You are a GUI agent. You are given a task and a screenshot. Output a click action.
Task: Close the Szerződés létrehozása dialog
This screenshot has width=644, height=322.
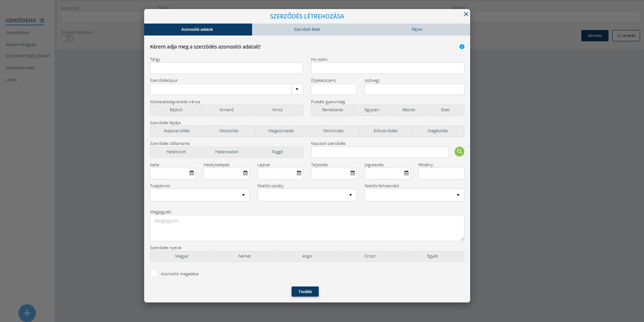pyautogui.click(x=466, y=14)
